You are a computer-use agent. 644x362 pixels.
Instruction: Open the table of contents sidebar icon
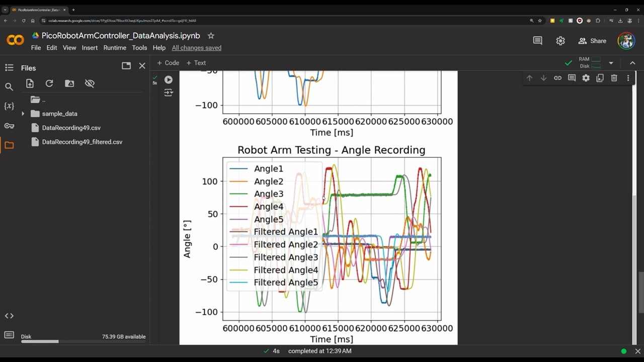(x=9, y=68)
